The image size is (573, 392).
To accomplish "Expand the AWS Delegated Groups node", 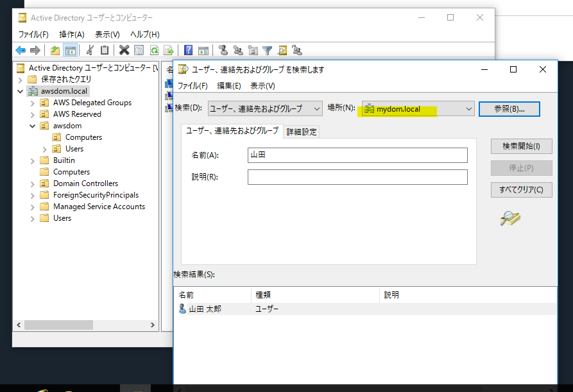I will [x=33, y=103].
